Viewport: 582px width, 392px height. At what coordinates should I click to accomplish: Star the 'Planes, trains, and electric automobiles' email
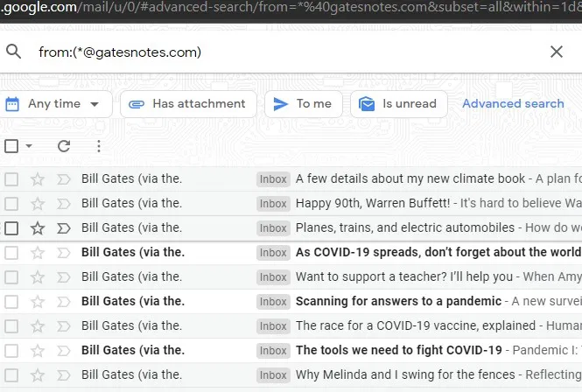(38, 228)
